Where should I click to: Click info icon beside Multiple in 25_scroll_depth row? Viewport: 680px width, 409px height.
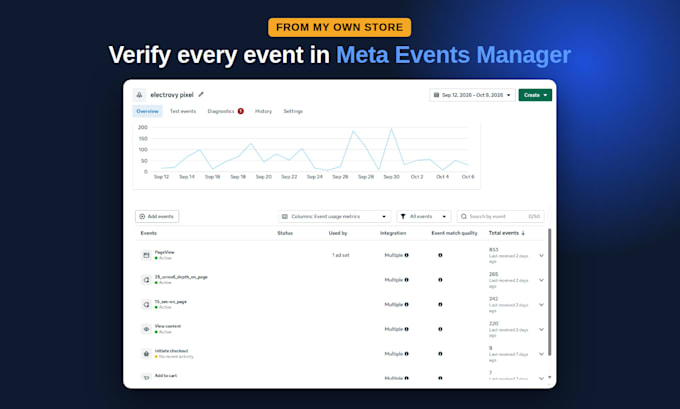406,280
